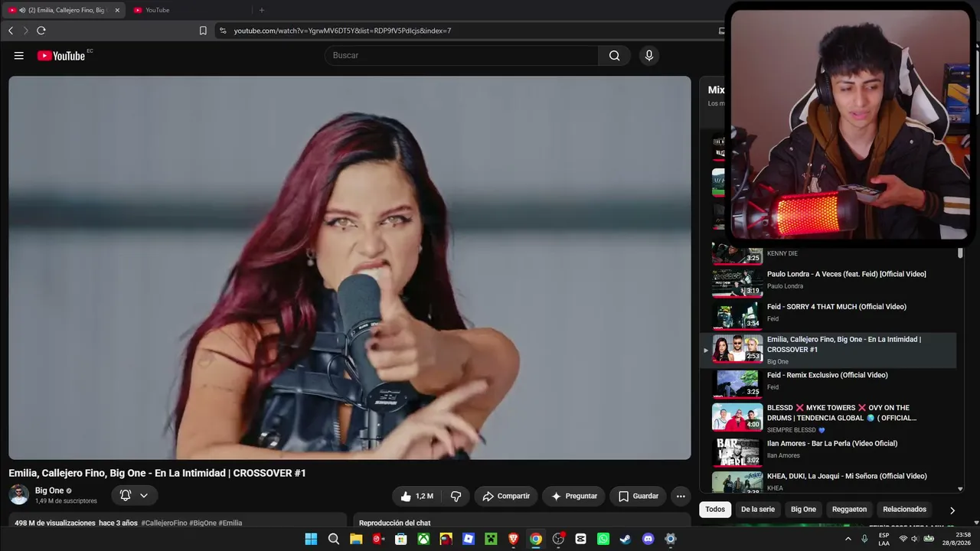980x551 pixels.
Task: Click the playlist scrollbar down arrow
Action: 960,488
